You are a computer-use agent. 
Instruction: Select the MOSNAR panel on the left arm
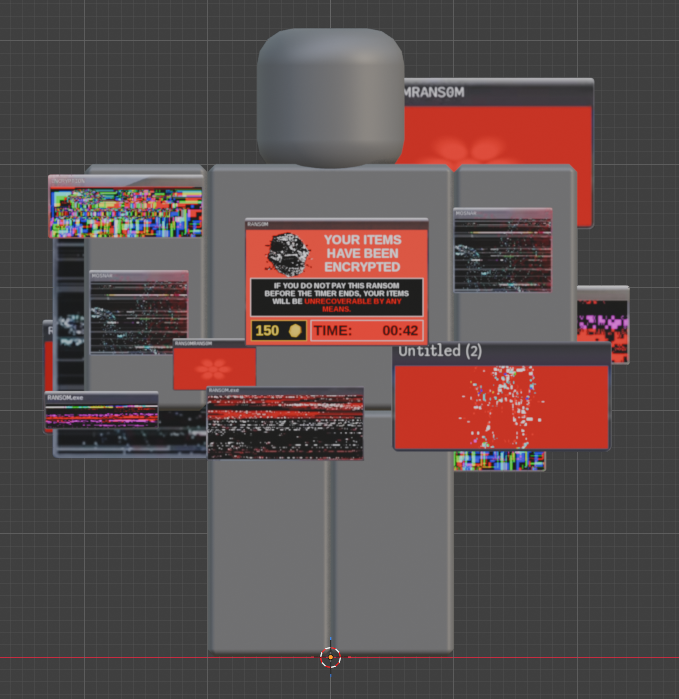[139, 312]
